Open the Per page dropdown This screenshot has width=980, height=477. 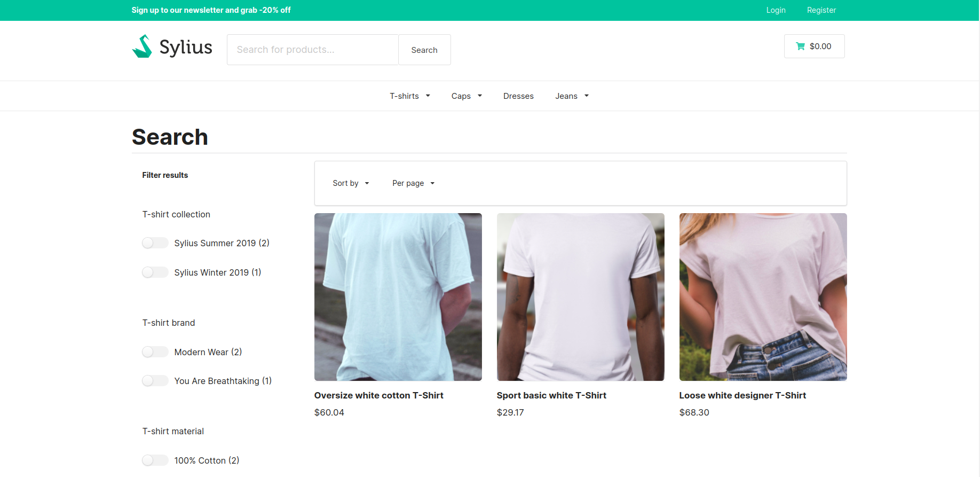click(413, 183)
